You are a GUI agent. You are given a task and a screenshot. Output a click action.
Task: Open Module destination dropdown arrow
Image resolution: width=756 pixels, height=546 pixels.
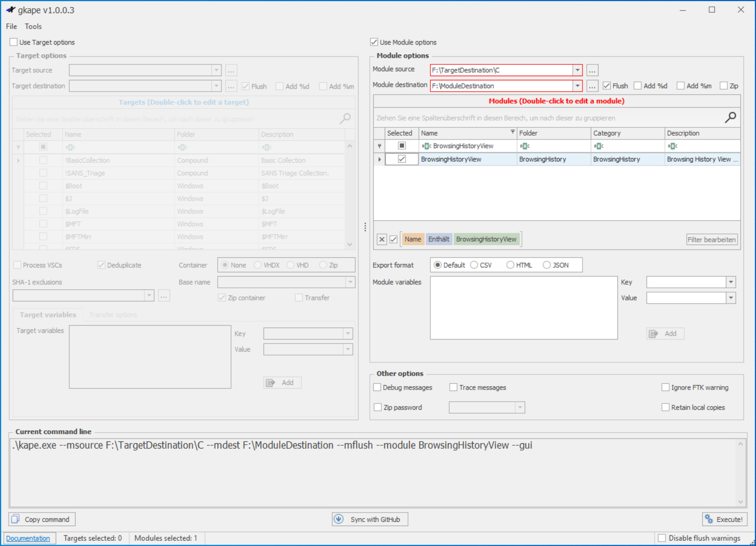(577, 86)
